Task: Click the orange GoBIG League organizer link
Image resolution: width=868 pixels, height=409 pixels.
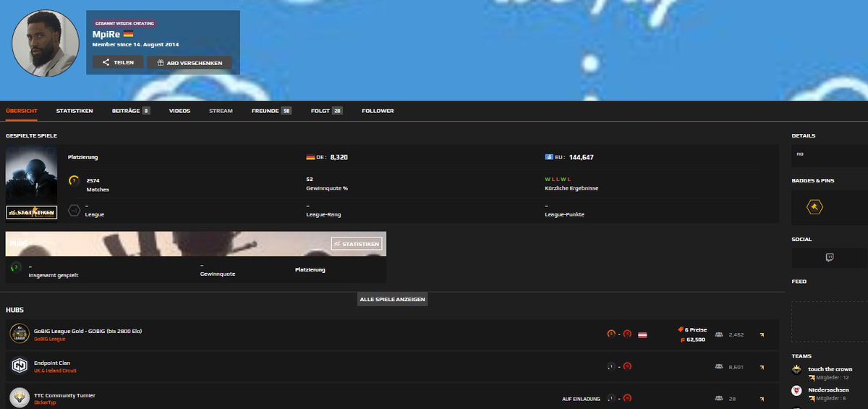Action: pyautogui.click(x=50, y=339)
